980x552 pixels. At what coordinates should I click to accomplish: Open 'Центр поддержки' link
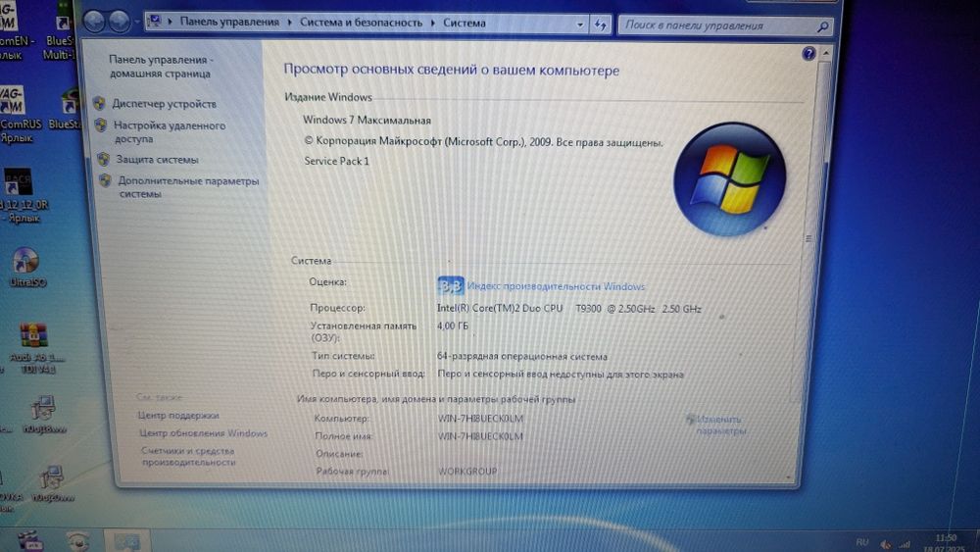coord(178,415)
